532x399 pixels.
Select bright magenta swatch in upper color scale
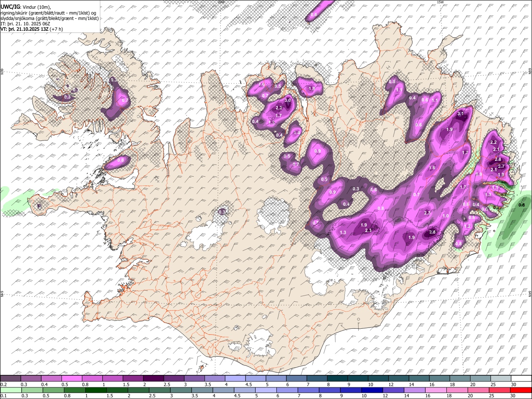[x=72, y=378]
